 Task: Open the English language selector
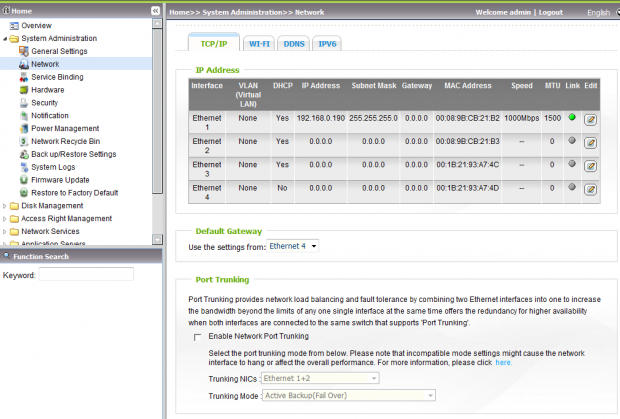point(603,13)
